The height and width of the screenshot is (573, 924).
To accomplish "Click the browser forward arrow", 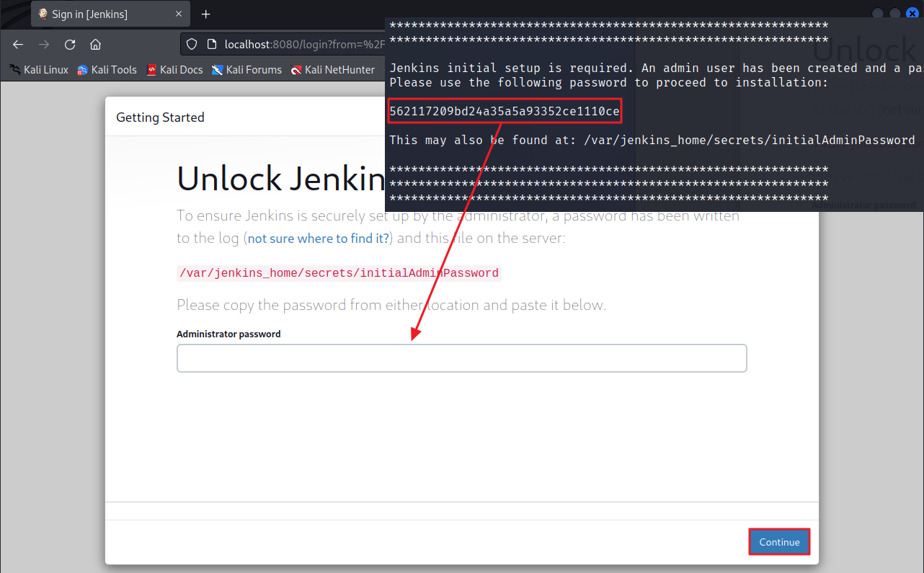I will [44, 44].
